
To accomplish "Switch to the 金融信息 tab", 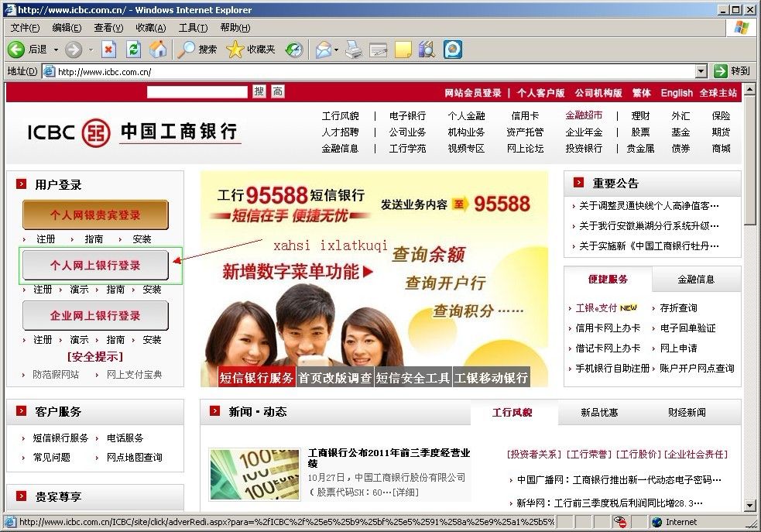I will click(696, 279).
